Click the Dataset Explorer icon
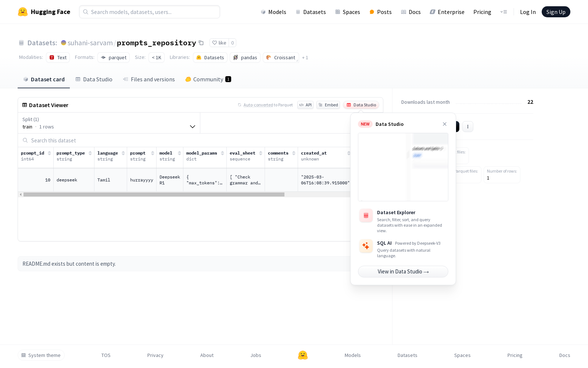The image size is (588, 368). tap(366, 216)
